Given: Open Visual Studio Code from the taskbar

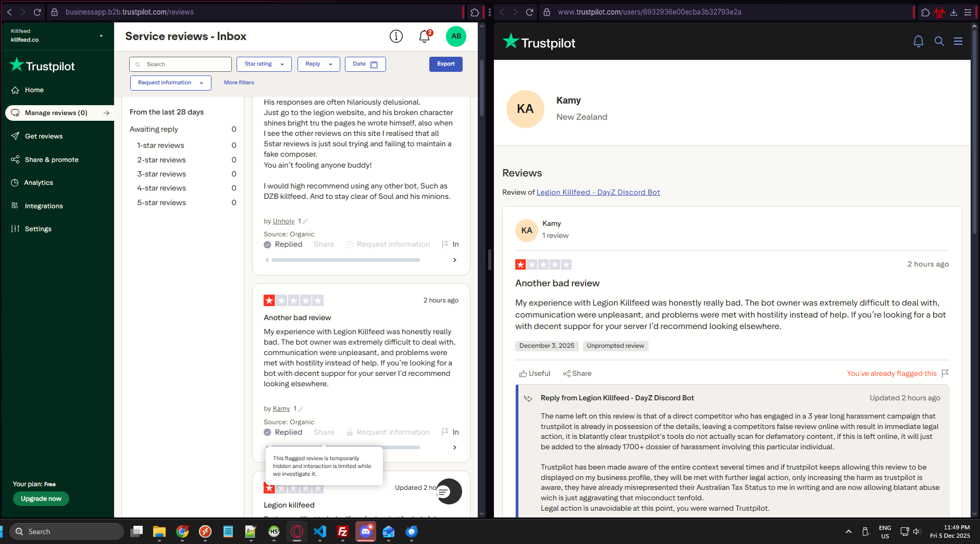Looking at the screenshot, I should point(320,532).
